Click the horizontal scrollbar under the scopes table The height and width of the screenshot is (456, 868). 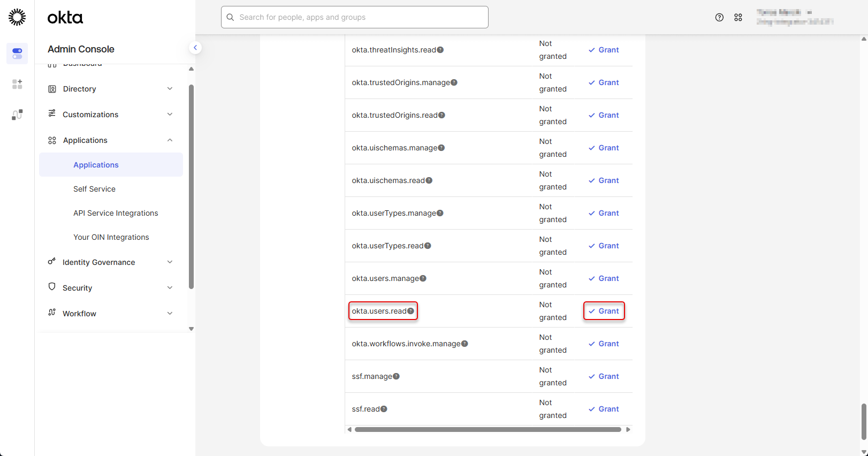pyautogui.click(x=488, y=429)
